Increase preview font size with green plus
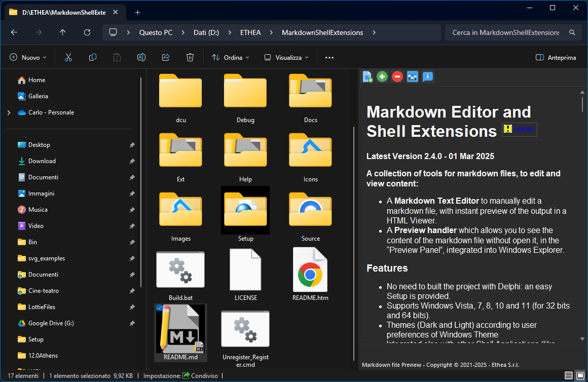The width and height of the screenshot is (588, 382). click(x=382, y=77)
